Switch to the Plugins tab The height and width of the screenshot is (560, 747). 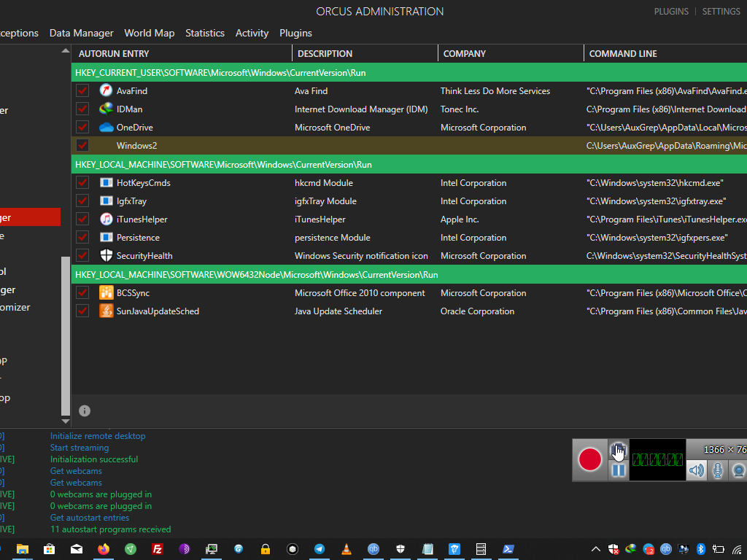click(295, 33)
